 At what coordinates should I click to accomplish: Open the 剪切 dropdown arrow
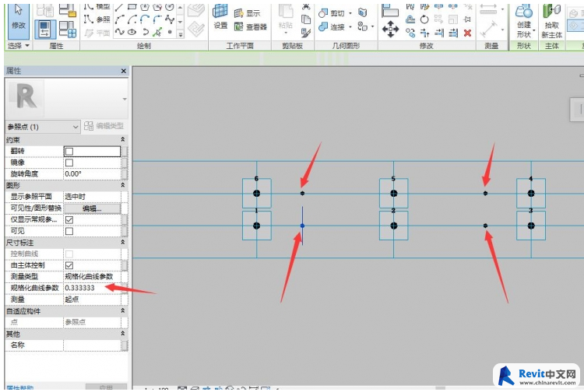coord(350,13)
